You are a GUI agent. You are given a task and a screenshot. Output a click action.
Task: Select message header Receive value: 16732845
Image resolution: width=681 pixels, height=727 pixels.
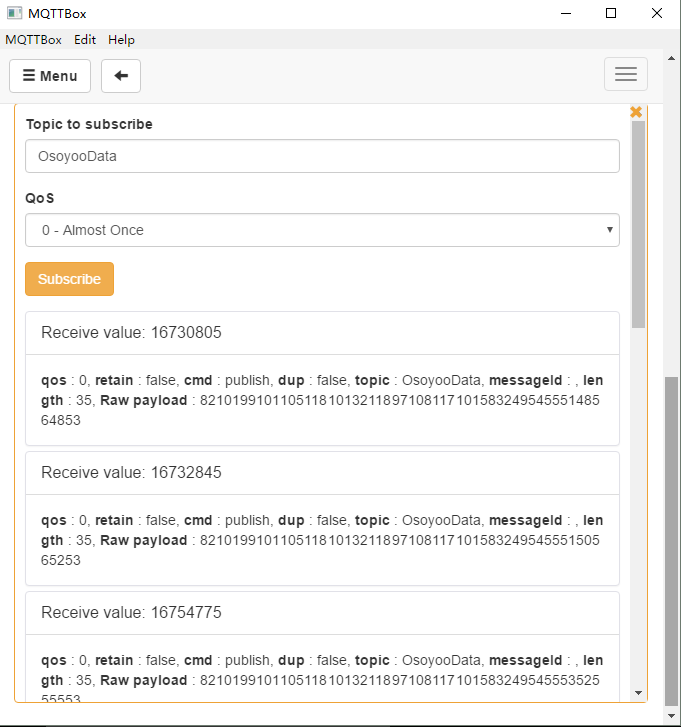pos(322,473)
